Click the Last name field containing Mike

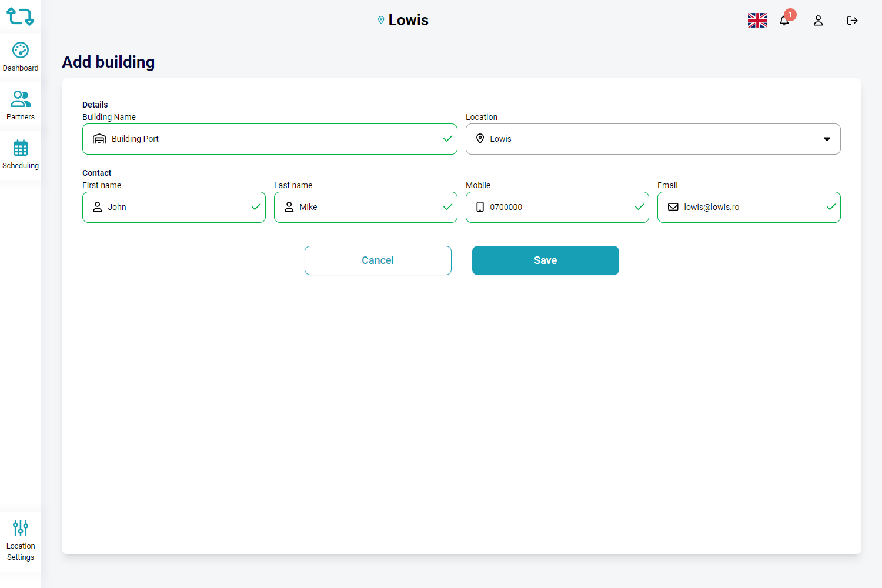(x=367, y=207)
